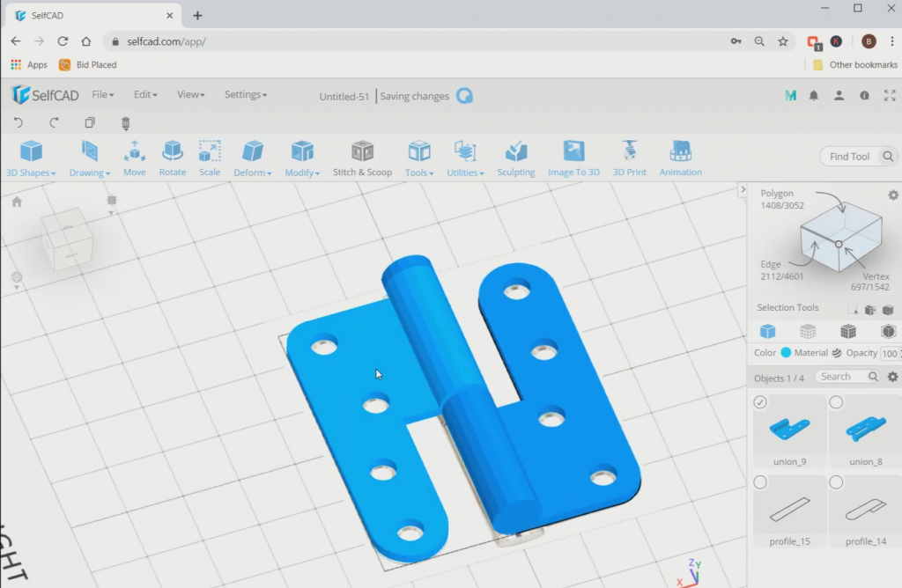Open the Image To 3D tool

[x=573, y=158]
